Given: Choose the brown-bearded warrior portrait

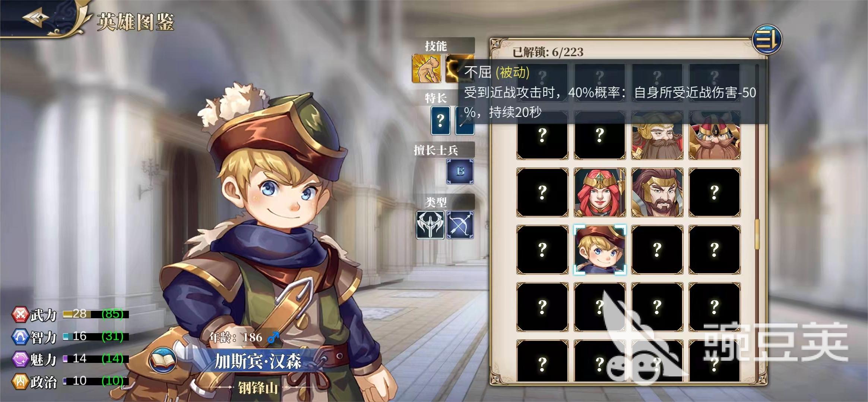Looking at the screenshot, I should pos(657,192).
